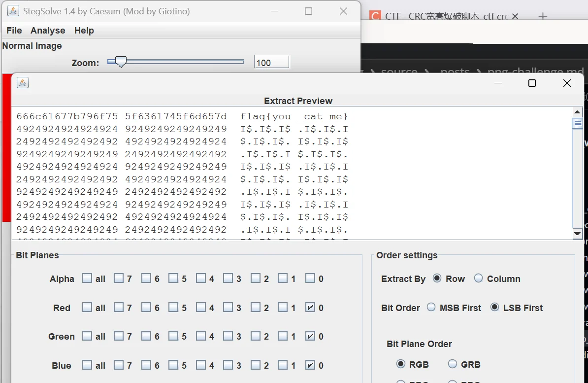
Task: Click the red C favicon on the browser tab
Action: point(375,16)
